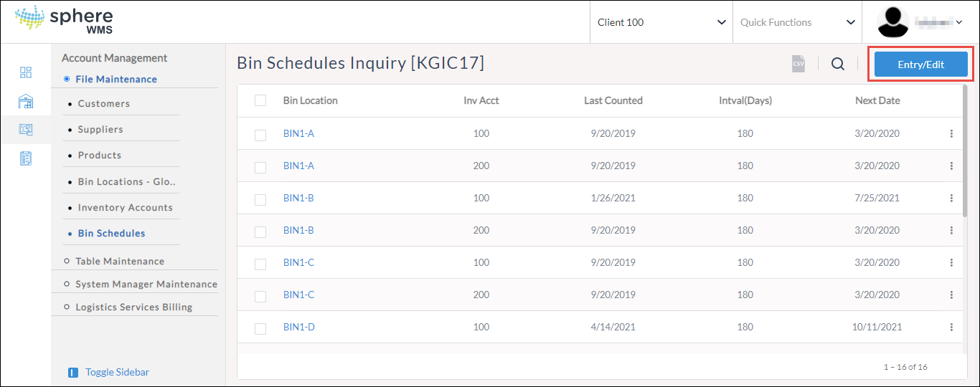Image resolution: width=980 pixels, height=387 pixels.
Task: Open three-dot menu for BIN1-D row
Action: (951, 327)
